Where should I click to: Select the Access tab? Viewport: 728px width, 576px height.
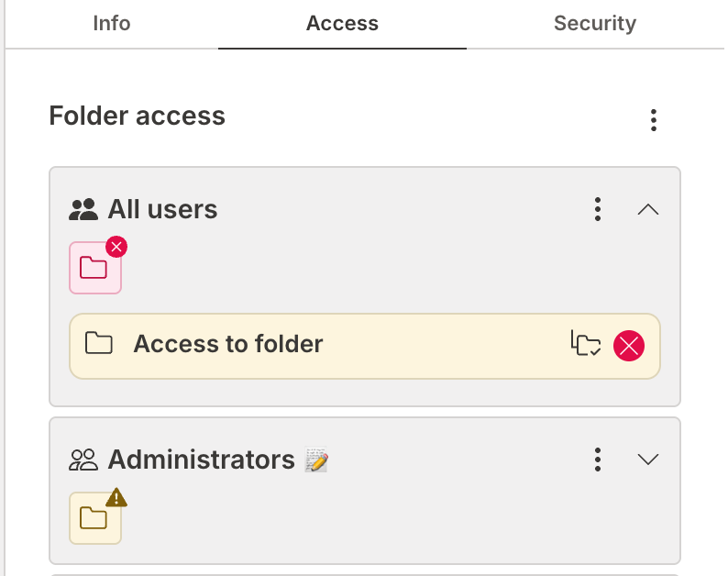342,24
